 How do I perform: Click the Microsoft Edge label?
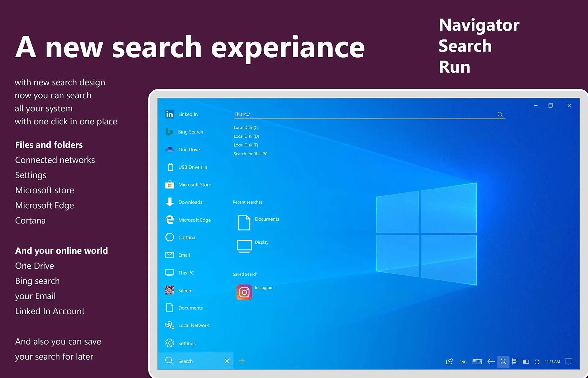coord(194,220)
